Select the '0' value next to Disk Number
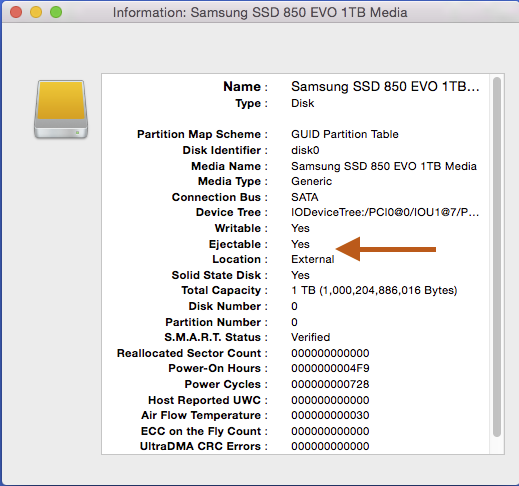Viewport: 519px width, 486px height. pyautogui.click(x=294, y=306)
